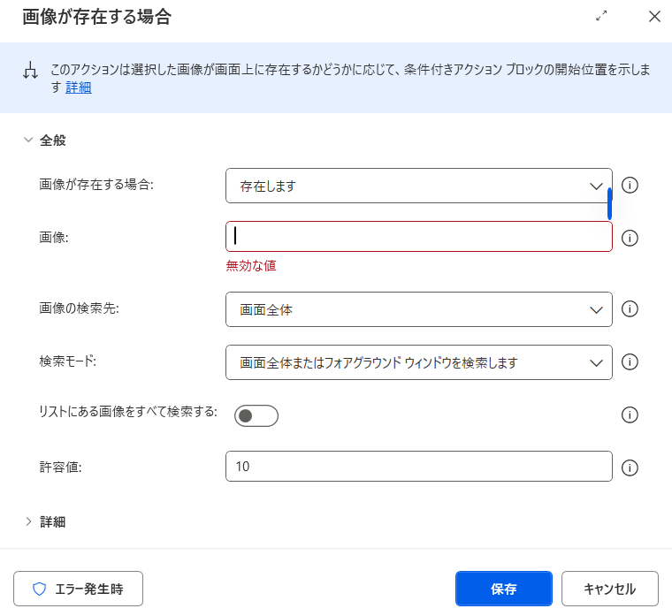Open エラー発生時 settings
This screenshot has width=672, height=616.
click(78, 589)
